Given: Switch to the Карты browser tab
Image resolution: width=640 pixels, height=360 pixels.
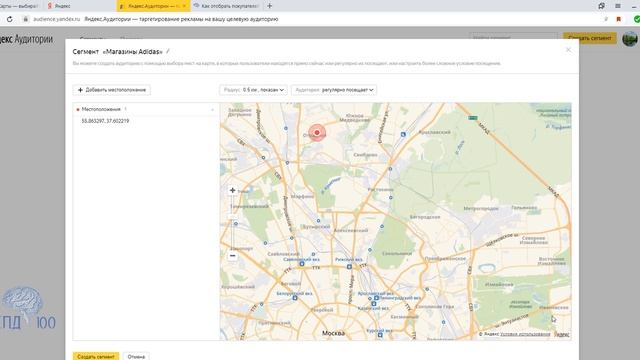Looking at the screenshot, I should tap(20, 6).
